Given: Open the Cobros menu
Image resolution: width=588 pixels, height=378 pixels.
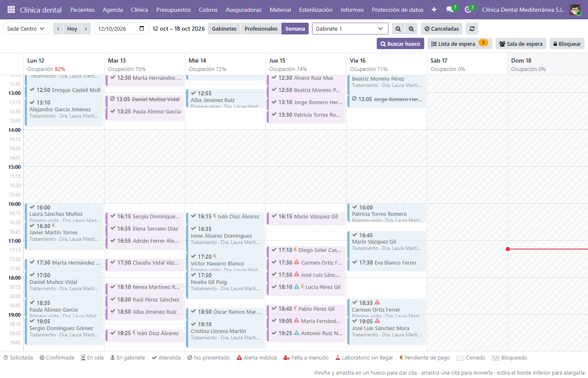Looking at the screenshot, I should point(208,10).
